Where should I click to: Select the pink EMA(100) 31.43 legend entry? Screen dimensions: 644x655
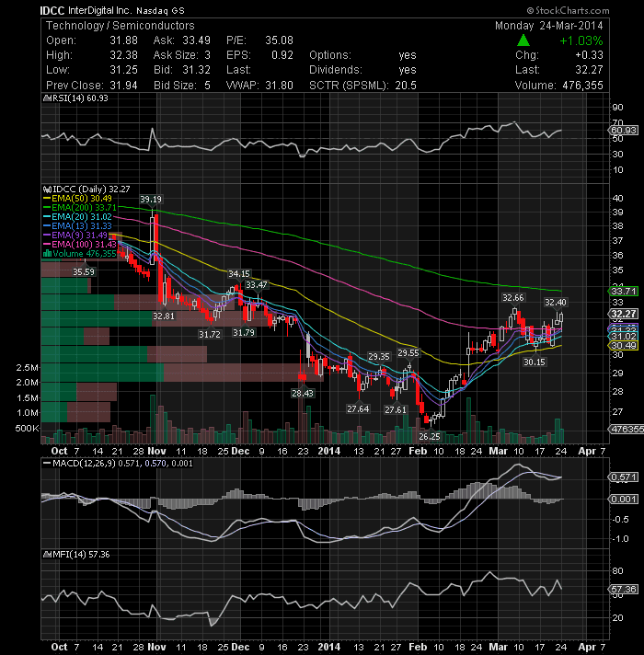tap(80, 245)
